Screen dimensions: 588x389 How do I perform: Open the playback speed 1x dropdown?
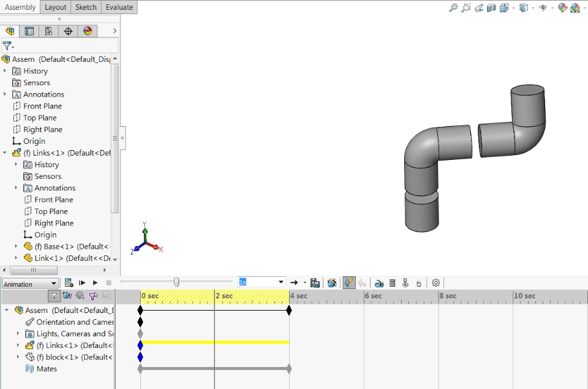(281, 282)
